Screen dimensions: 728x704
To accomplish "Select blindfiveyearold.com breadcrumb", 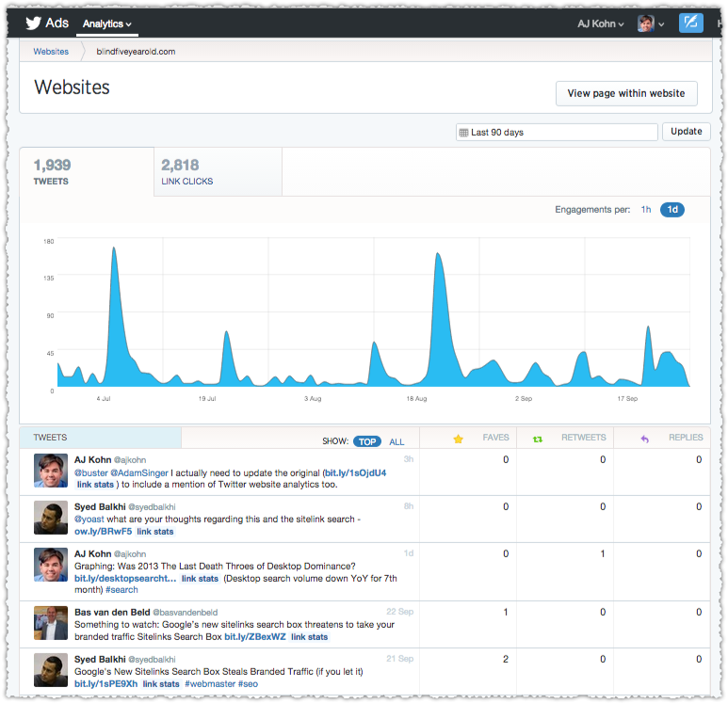I will (x=136, y=52).
